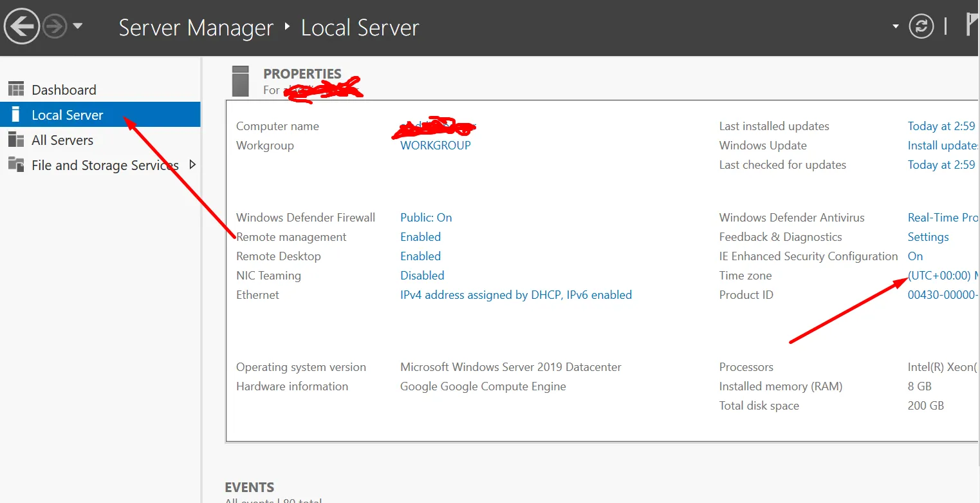The width and height of the screenshot is (980, 503).
Task: Click the forward navigation arrow
Action: [55, 27]
